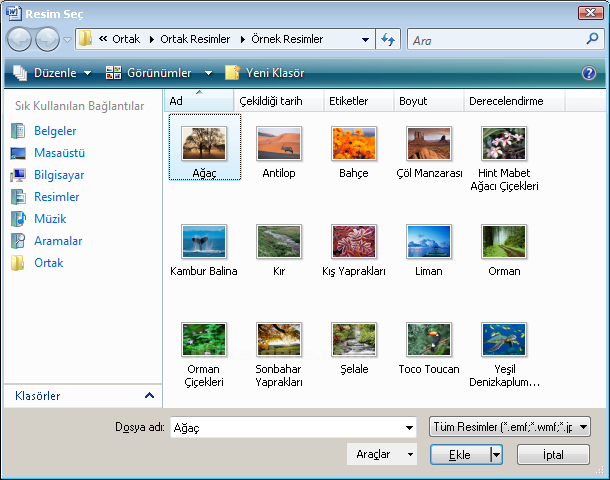Click the Müzik folder icon
The width and height of the screenshot is (610, 480).
click(x=18, y=219)
